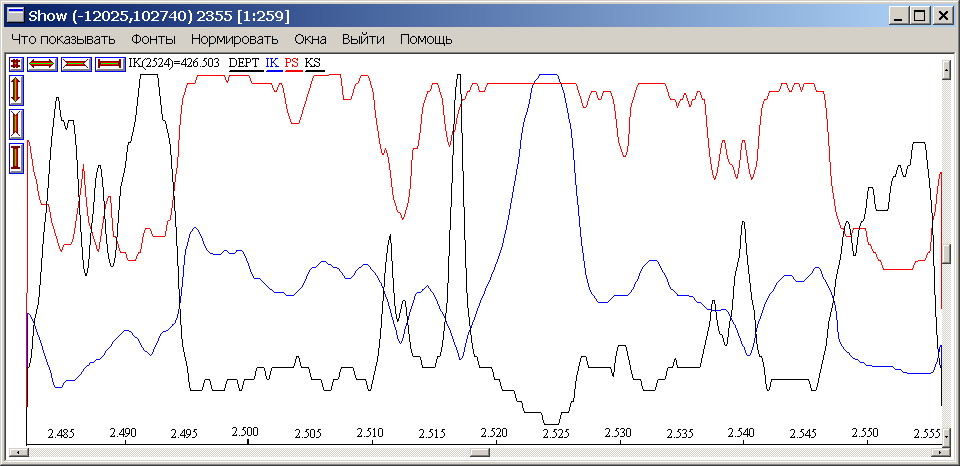Click the small reset-scale grid icon
The image size is (960, 466).
coord(16,64)
